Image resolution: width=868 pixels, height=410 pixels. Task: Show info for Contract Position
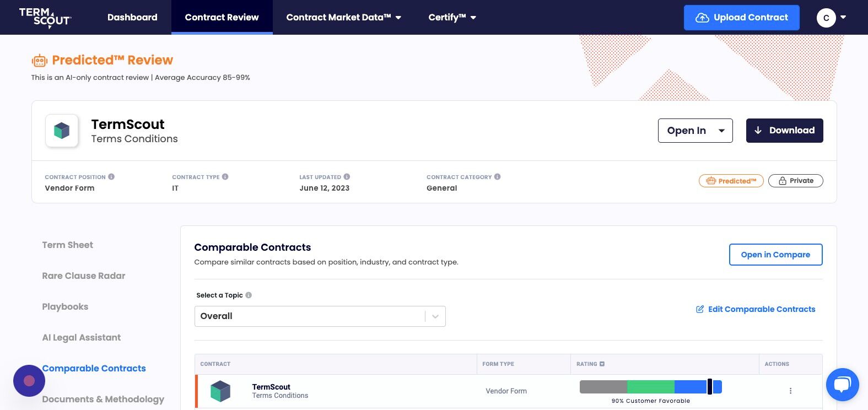coord(111,177)
